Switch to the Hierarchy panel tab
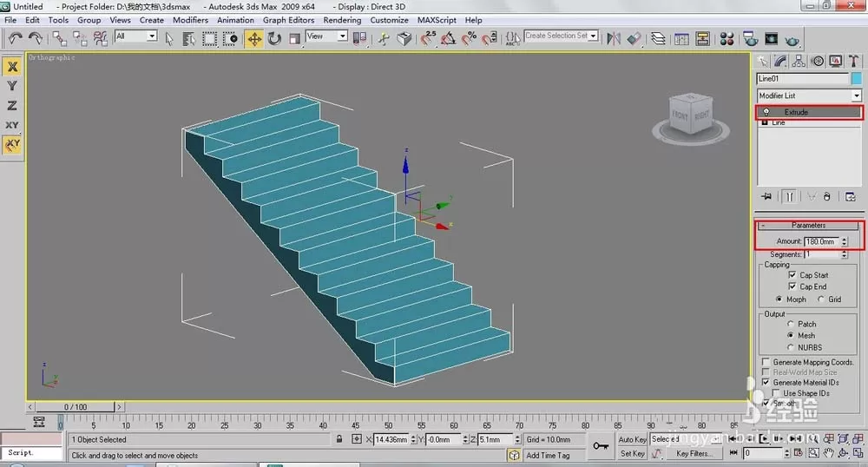Viewport: 868px width, 467px height. tap(799, 61)
